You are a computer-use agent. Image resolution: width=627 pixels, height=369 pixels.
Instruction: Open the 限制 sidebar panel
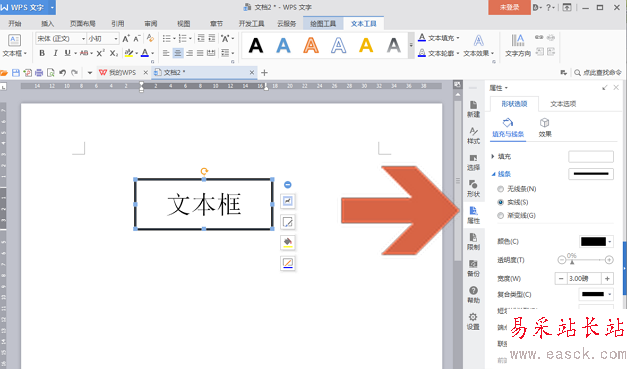click(x=473, y=242)
